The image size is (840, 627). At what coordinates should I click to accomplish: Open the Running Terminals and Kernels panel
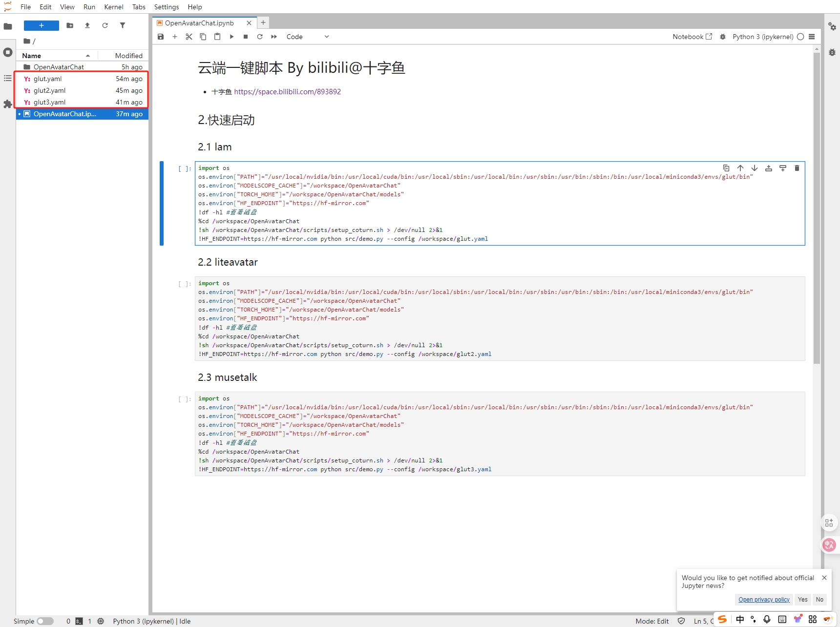point(8,52)
